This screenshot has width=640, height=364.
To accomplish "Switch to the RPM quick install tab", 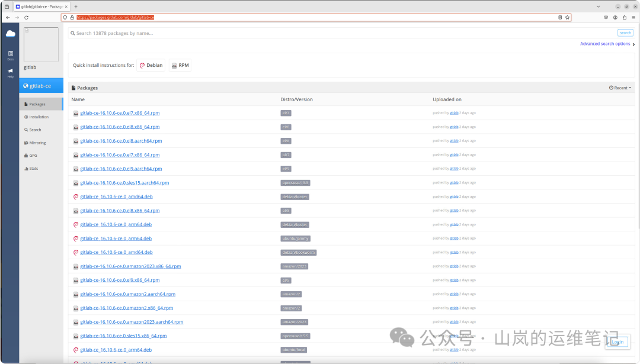I will (x=180, y=65).
